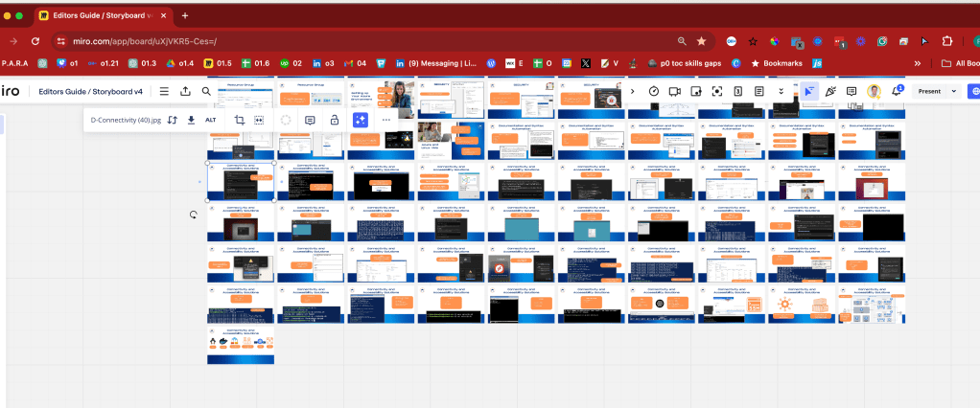Click the export board upload icon
The height and width of the screenshot is (408, 980).
click(x=185, y=91)
